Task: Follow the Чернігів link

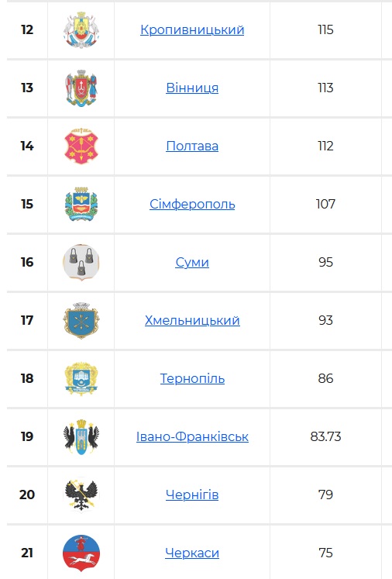Action: 192,495
